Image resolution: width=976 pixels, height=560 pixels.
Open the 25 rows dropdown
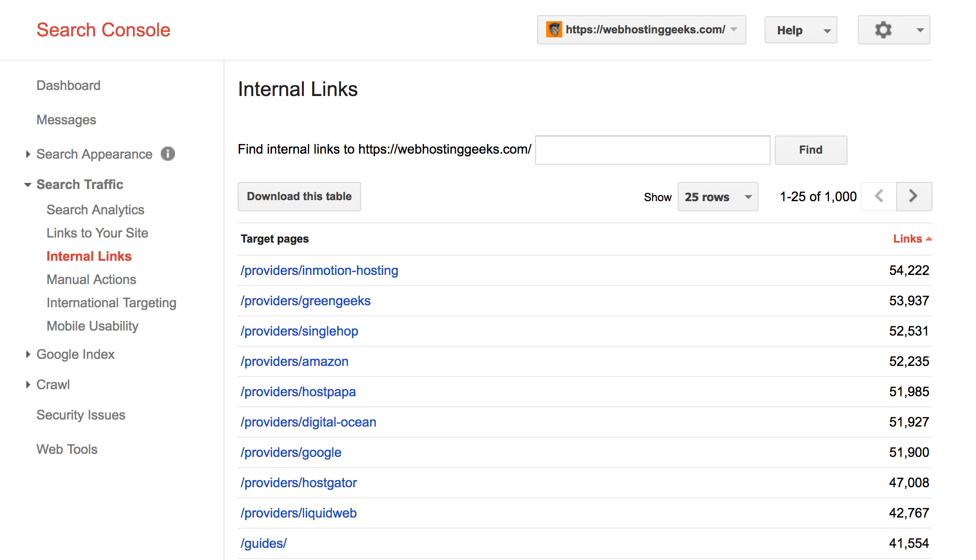tap(718, 197)
